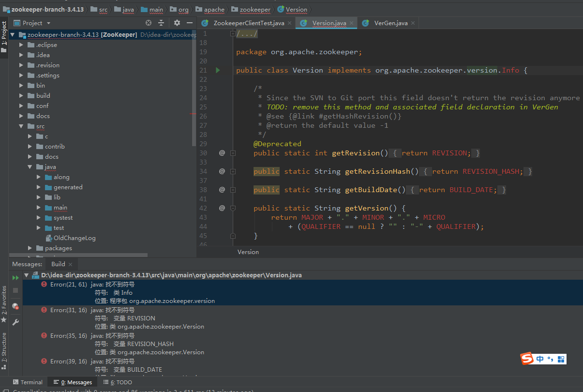Open Project panel settings gear
The width and height of the screenshot is (583, 392).
tap(177, 23)
